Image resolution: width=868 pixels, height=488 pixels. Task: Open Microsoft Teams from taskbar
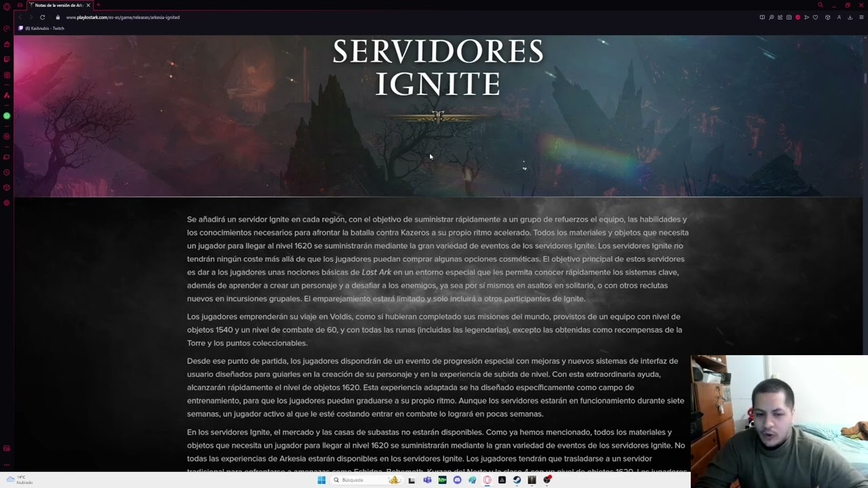click(427, 480)
